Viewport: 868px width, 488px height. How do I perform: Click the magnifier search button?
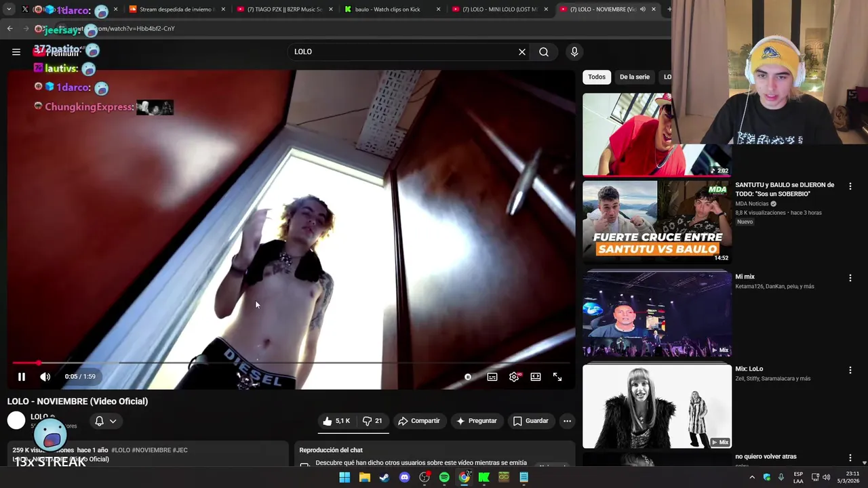(x=544, y=52)
